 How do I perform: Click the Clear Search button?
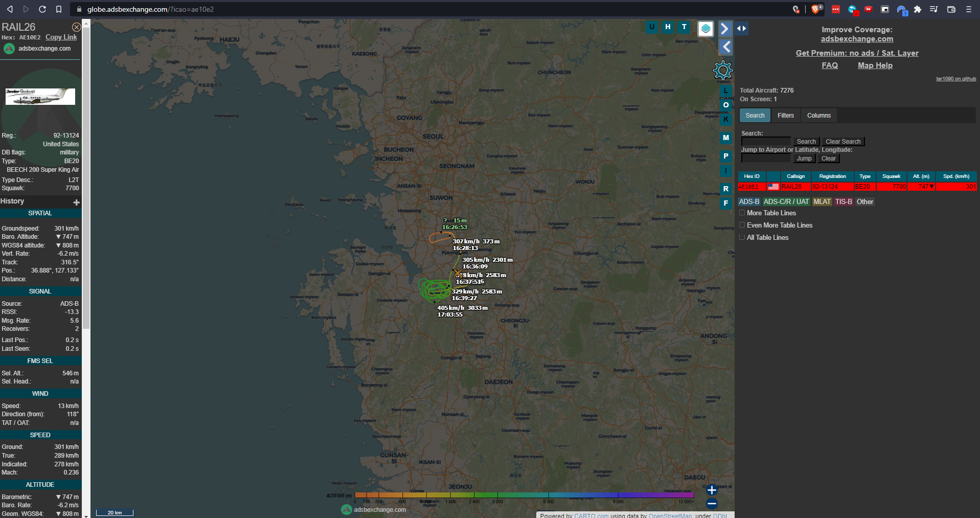843,142
